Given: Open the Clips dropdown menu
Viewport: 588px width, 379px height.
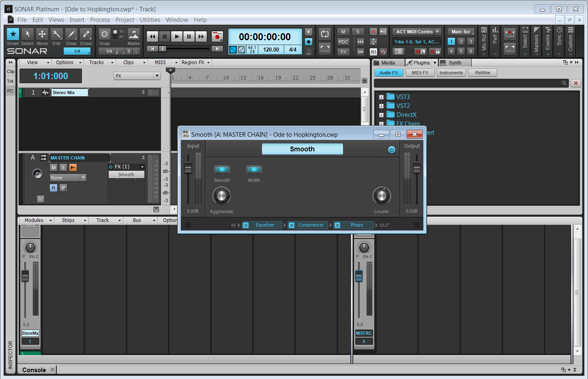Looking at the screenshot, I should [x=132, y=62].
